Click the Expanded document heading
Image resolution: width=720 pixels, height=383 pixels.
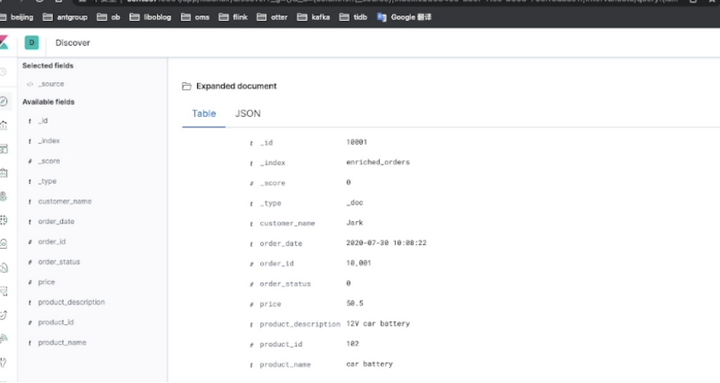point(236,86)
